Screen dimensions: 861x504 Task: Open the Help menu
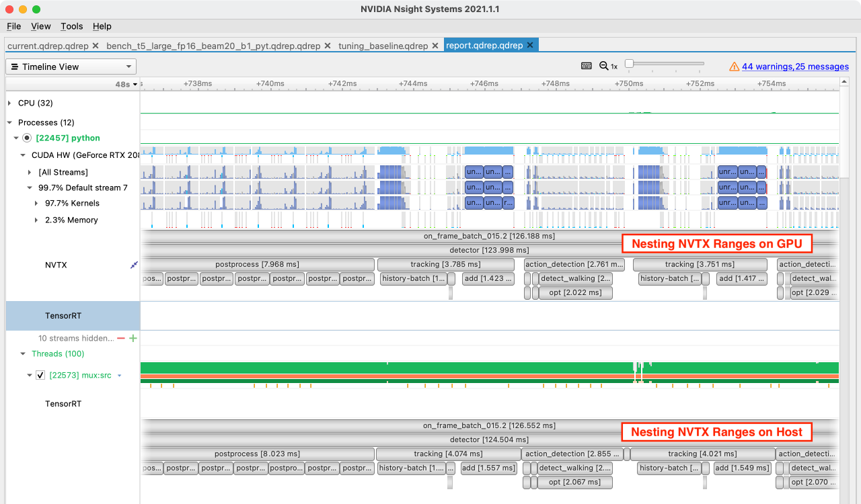click(x=102, y=26)
